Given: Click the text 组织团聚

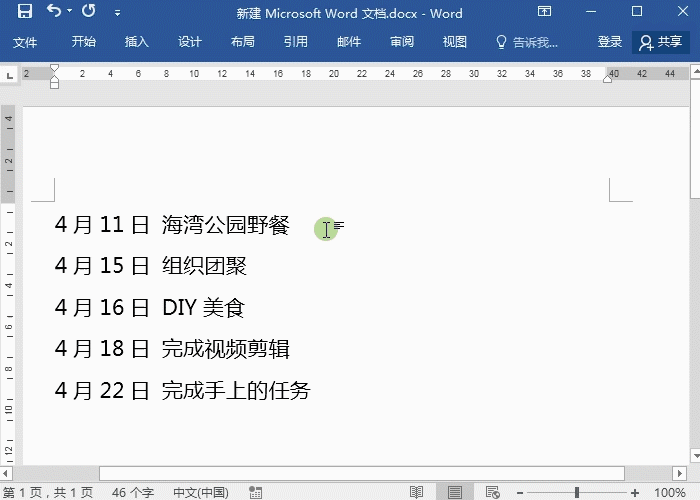Looking at the screenshot, I should (204, 266).
